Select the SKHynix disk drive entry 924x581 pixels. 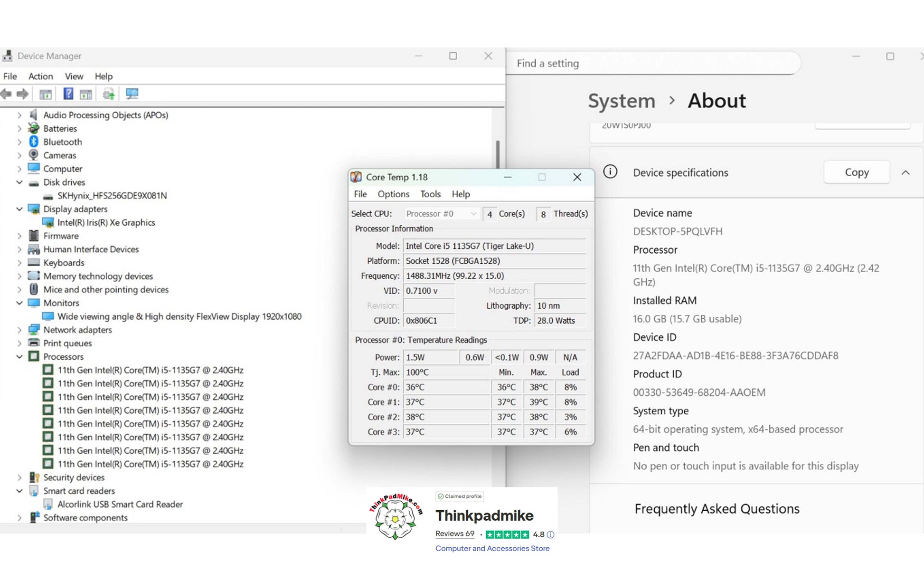pyautogui.click(x=112, y=196)
